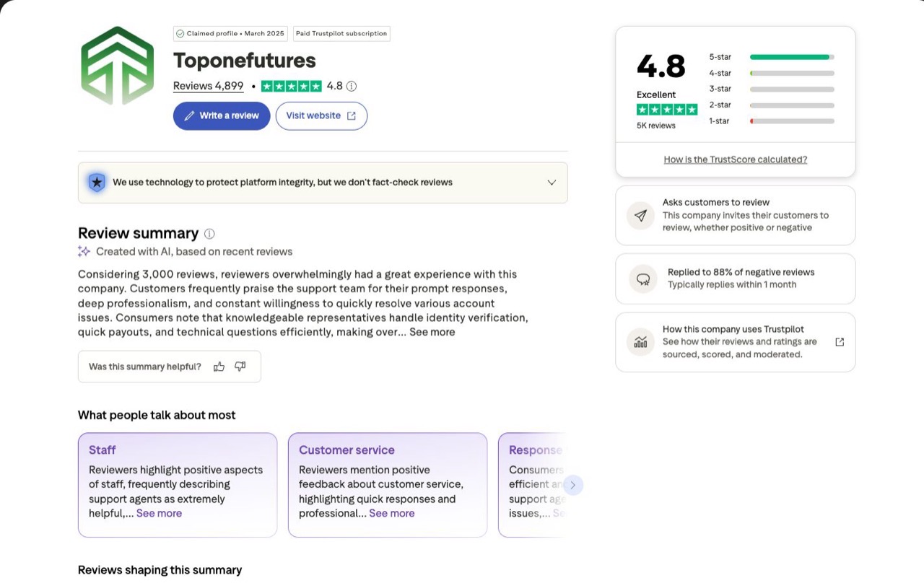
Task: Click the What people talk about most heading
Action: [157, 415]
